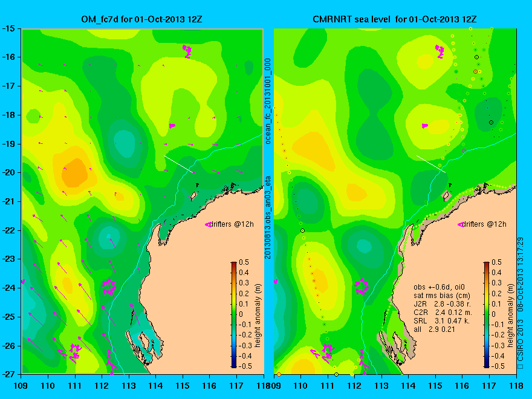
Task: Click the 'drifters @12h' label in right panel
Action: (x=484, y=224)
